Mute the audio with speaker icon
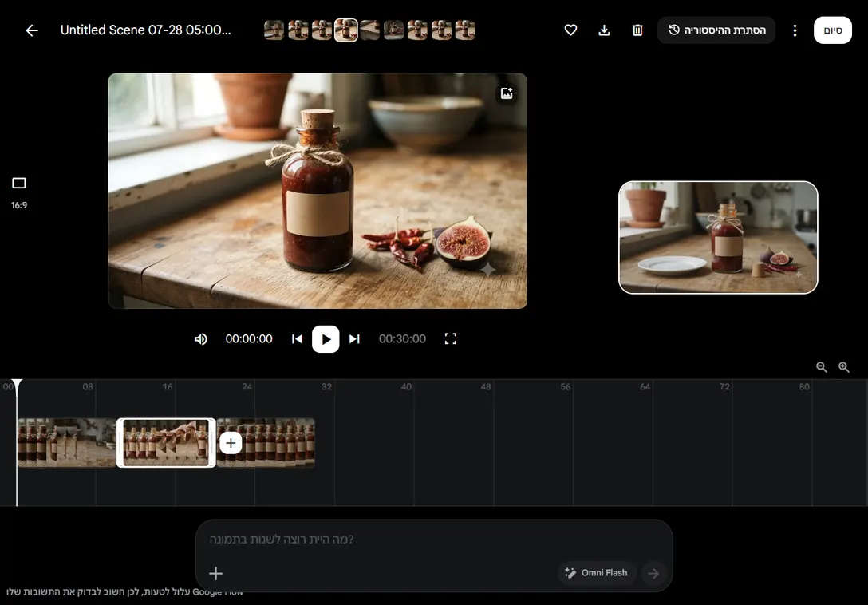This screenshot has height=605, width=868. [x=201, y=339]
